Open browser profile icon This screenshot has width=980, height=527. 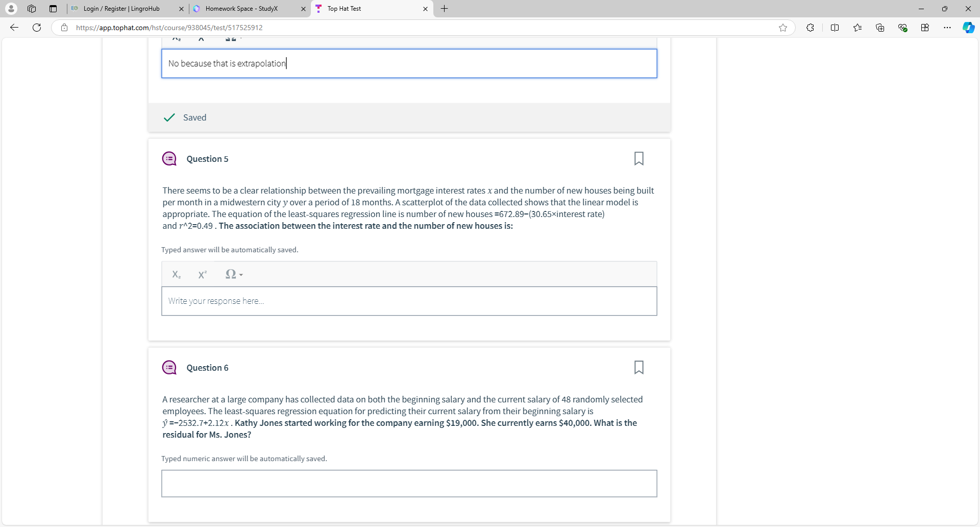(x=11, y=9)
